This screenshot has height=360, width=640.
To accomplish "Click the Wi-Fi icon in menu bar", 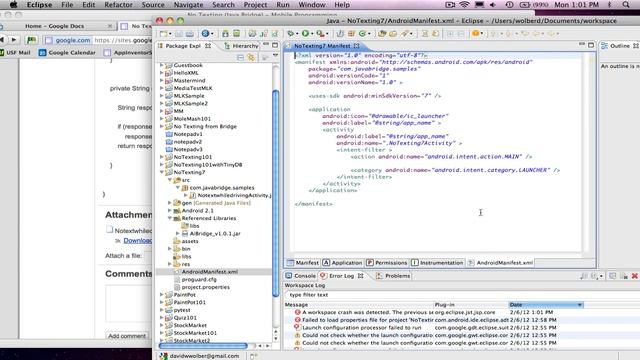I will pyautogui.click(x=464, y=5).
